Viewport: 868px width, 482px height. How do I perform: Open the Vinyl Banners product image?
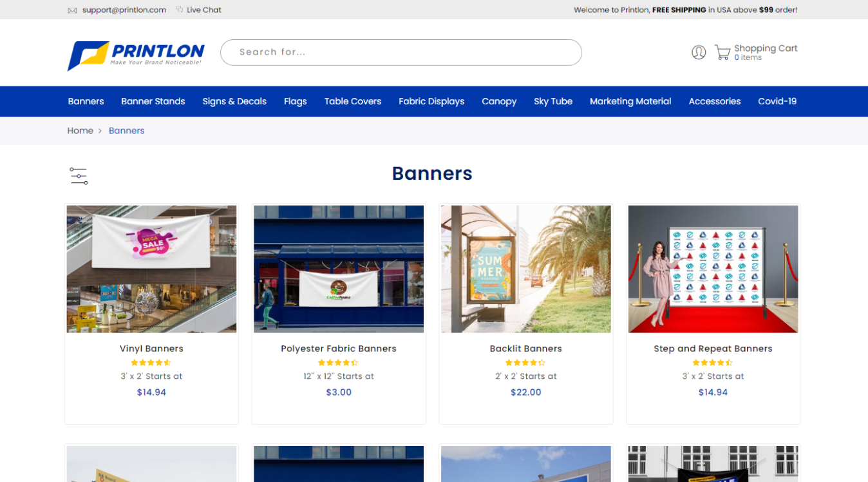[x=151, y=269]
